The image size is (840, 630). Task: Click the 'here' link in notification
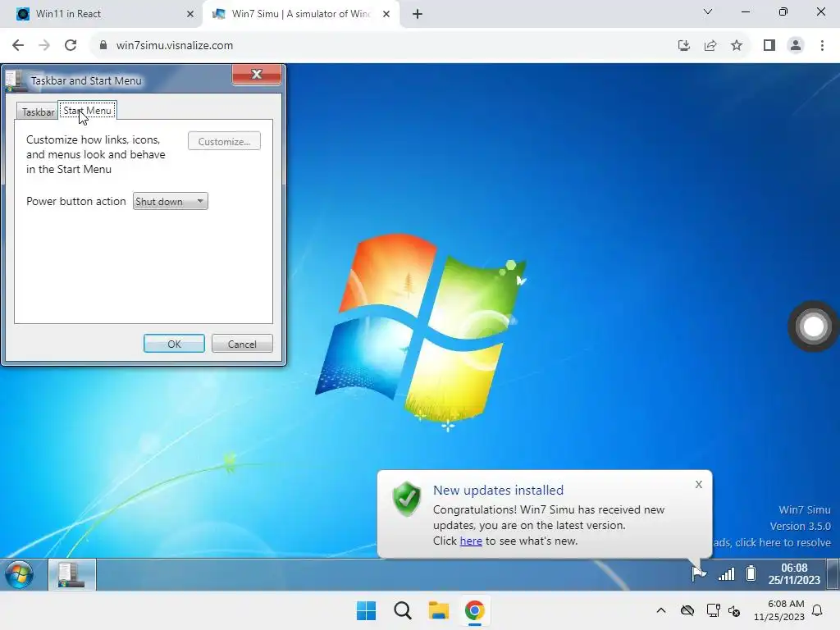tap(471, 541)
